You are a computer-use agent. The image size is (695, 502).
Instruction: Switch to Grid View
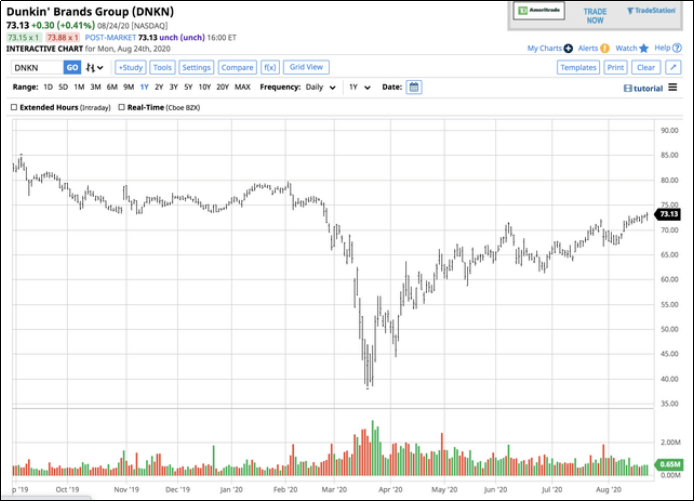pyautogui.click(x=306, y=67)
